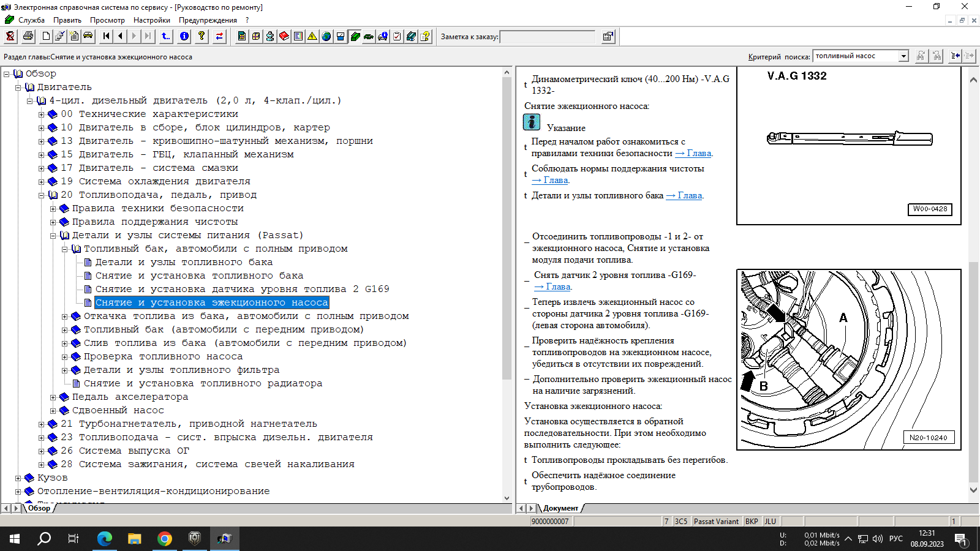Open the 'Настройки' menu
Screen dimensions: 980x551
[151, 20]
